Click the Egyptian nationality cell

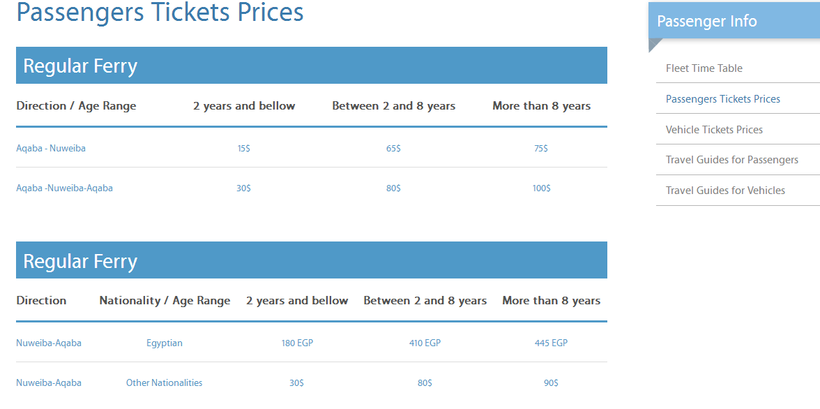pos(164,343)
